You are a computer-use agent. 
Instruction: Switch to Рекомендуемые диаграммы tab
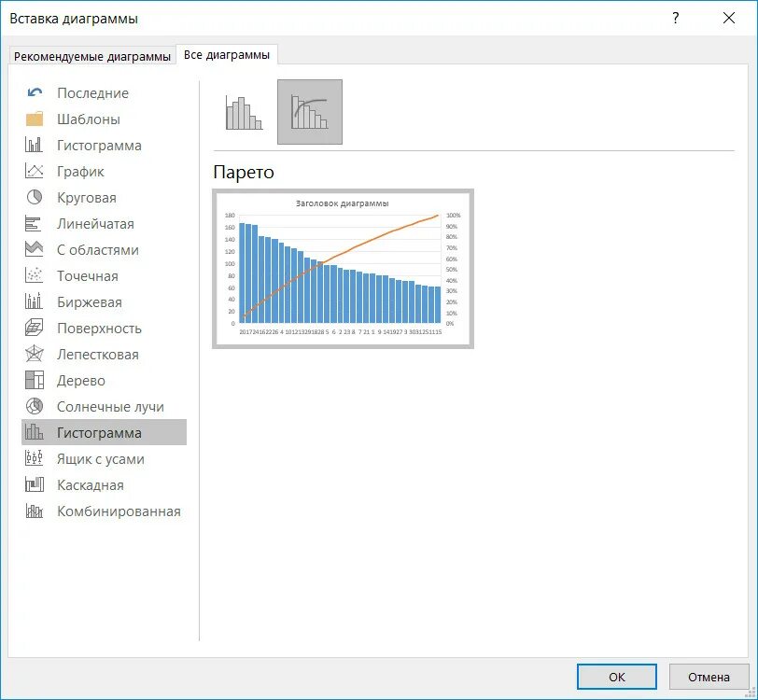[92, 57]
